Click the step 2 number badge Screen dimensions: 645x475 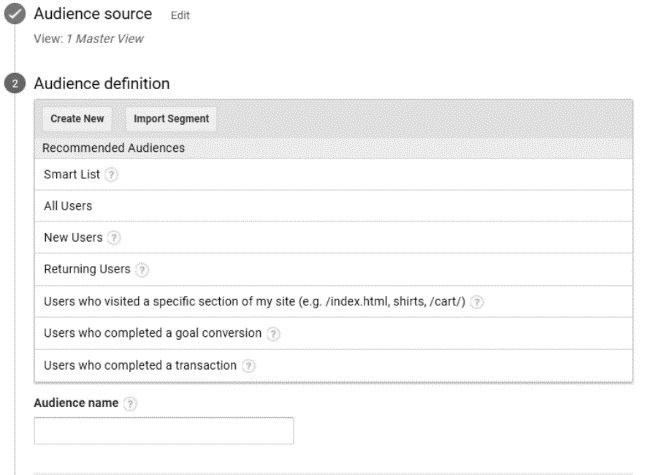15,83
